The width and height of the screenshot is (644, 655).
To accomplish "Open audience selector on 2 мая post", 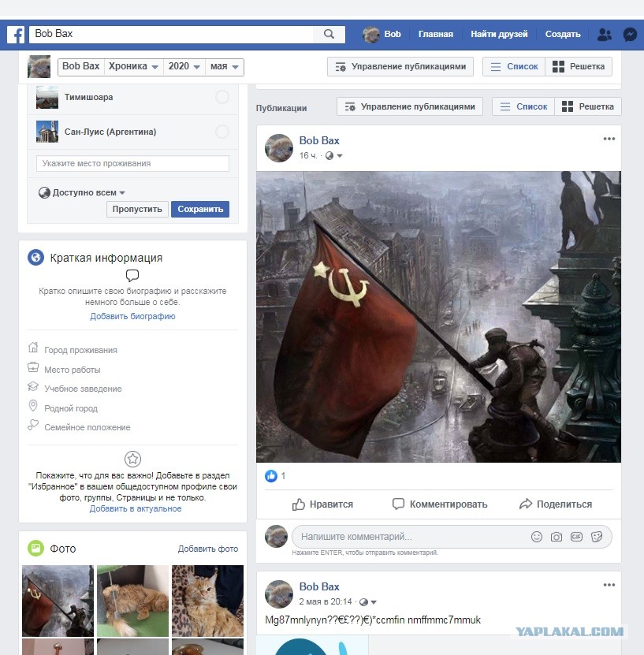I will (368, 602).
